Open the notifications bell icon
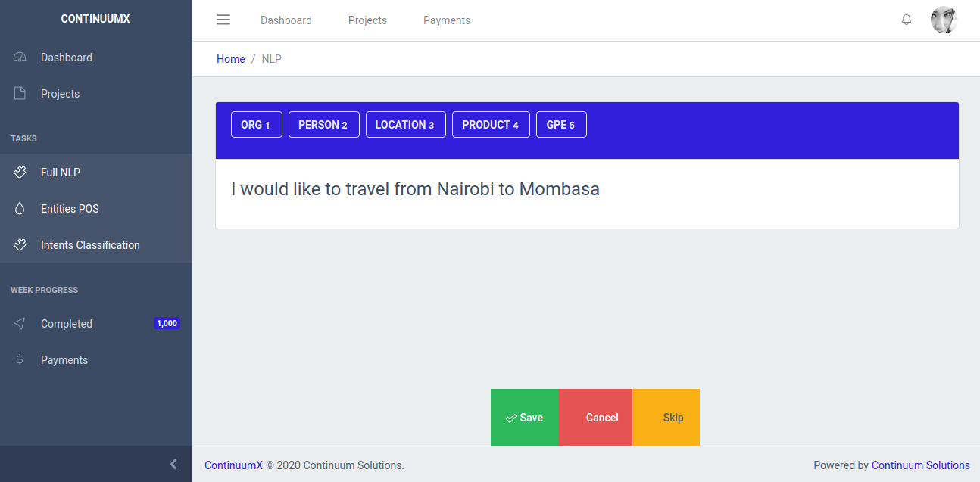The image size is (980, 482). pos(907,20)
